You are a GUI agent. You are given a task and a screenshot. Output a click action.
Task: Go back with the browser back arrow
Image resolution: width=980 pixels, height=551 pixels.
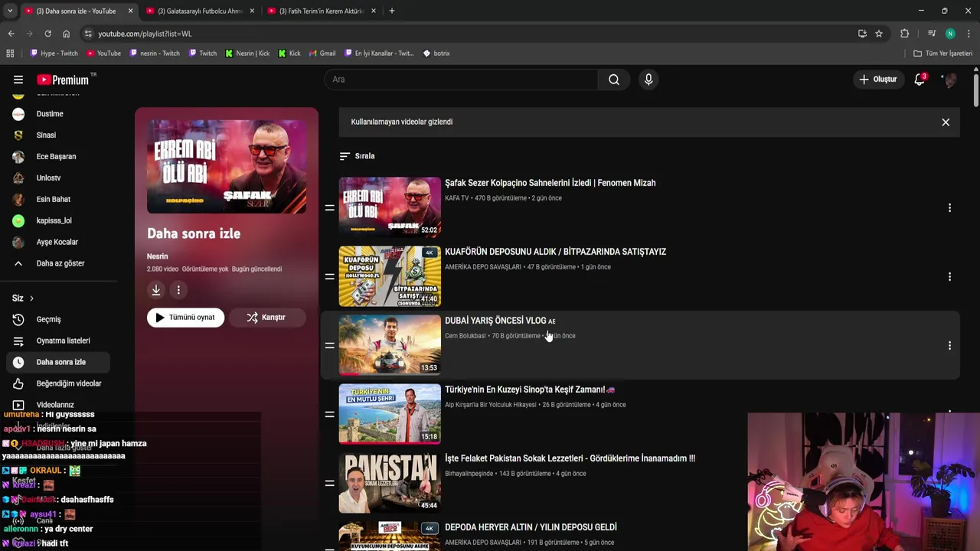(11, 34)
